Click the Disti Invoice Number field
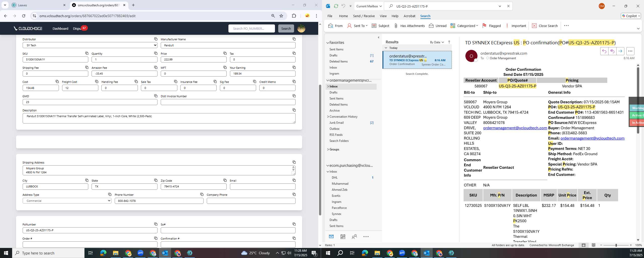The height and width of the screenshot is (258, 644). coord(228,102)
